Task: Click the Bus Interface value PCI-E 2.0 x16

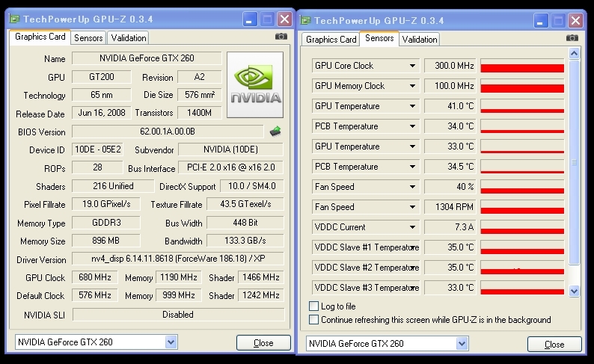Action: point(230,167)
